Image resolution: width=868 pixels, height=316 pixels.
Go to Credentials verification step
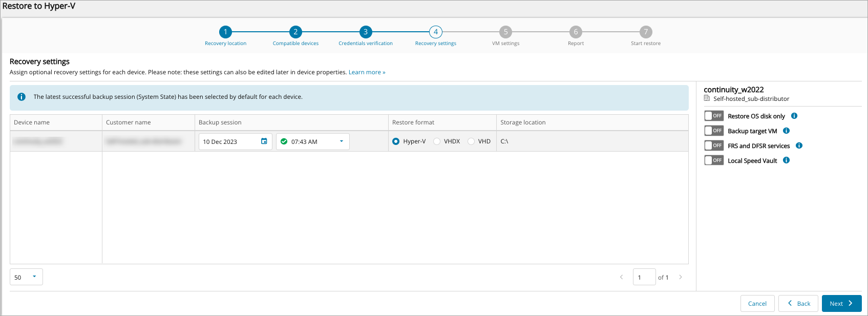[366, 32]
